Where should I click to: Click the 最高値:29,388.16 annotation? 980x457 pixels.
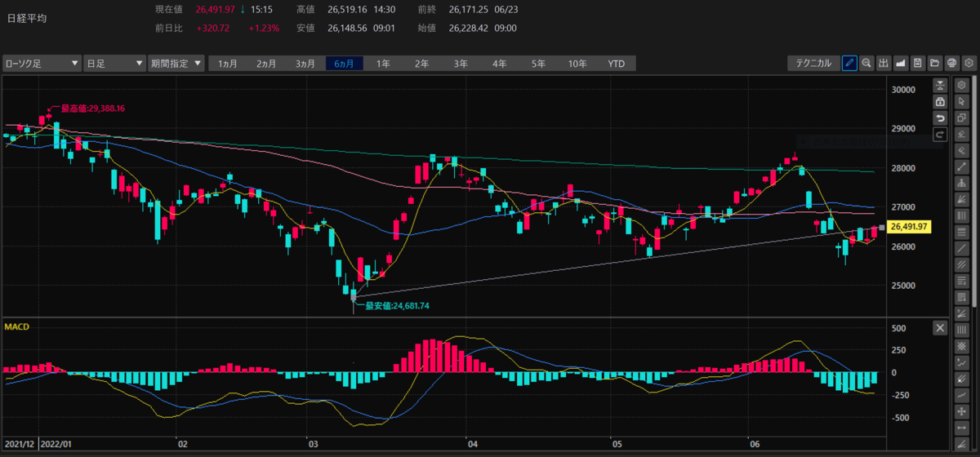point(92,108)
